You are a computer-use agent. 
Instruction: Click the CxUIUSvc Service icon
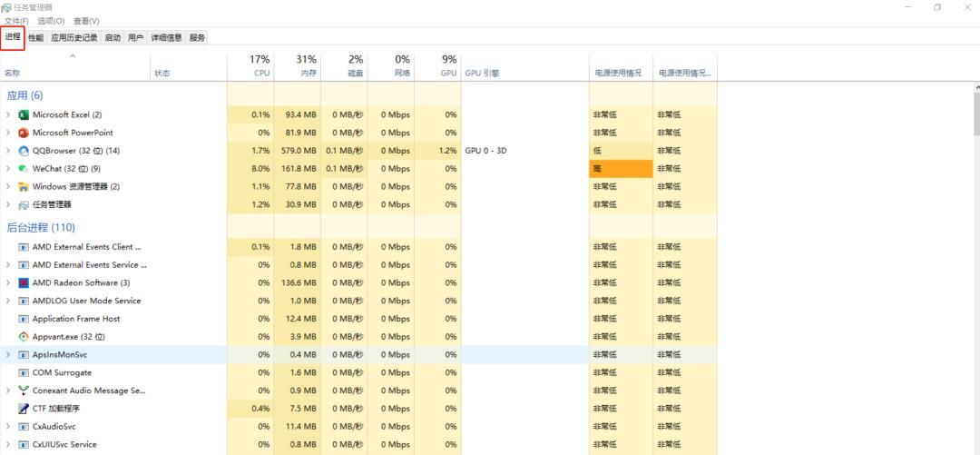pyautogui.click(x=24, y=444)
